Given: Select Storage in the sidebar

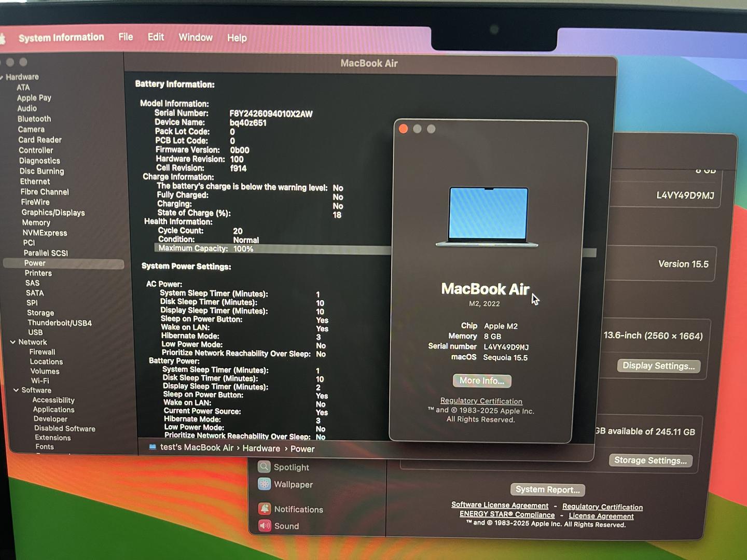Looking at the screenshot, I should click(x=40, y=313).
